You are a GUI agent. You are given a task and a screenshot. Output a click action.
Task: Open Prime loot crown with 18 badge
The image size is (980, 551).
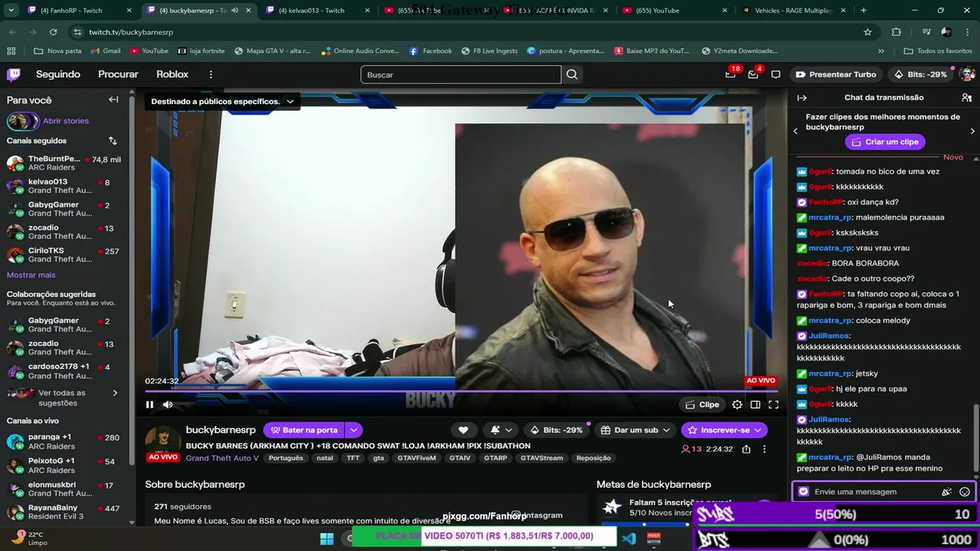tap(731, 74)
